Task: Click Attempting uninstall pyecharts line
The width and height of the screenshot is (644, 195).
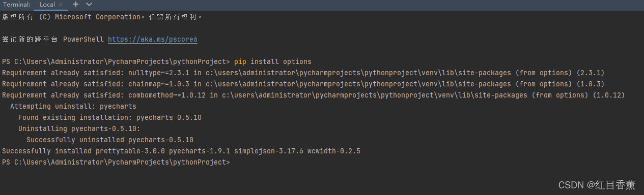Action: (73, 106)
